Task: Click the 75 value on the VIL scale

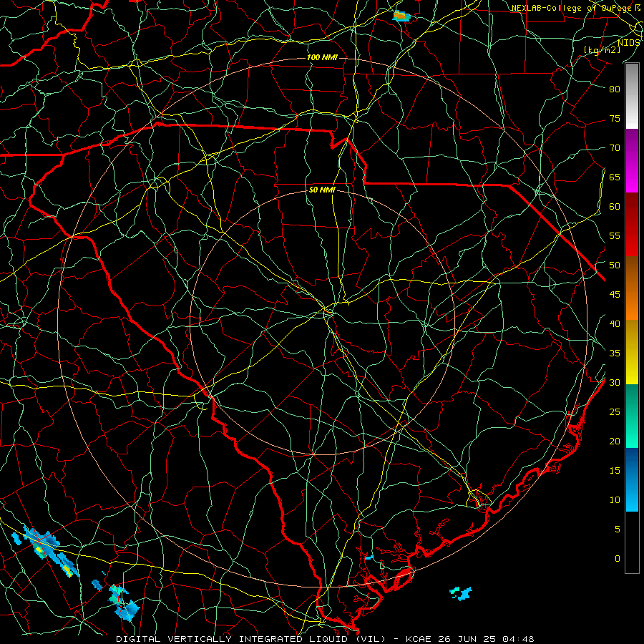Action: tap(615, 118)
